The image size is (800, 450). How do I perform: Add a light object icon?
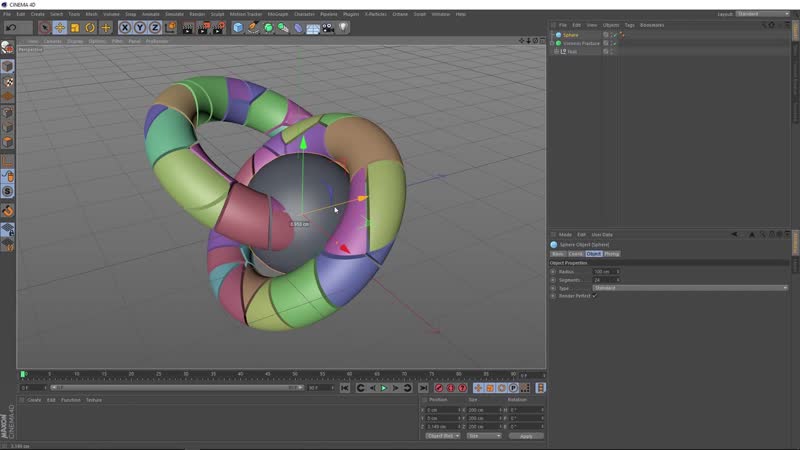343,28
